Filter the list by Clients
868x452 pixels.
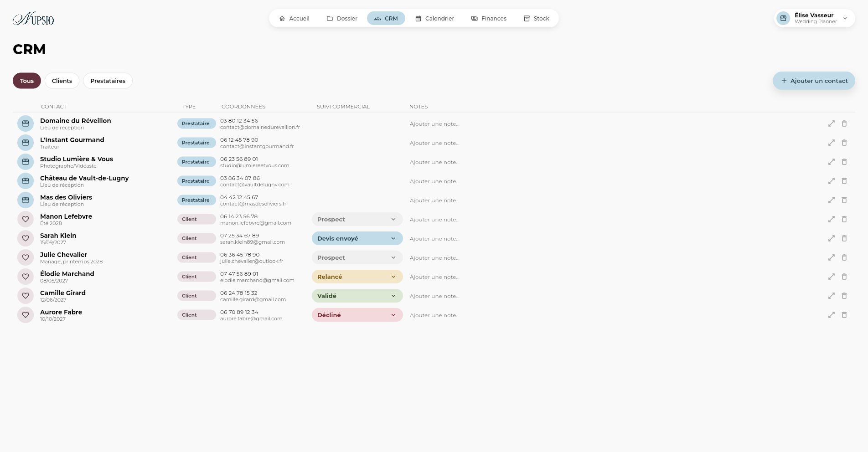pyautogui.click(x=62, y=81)
